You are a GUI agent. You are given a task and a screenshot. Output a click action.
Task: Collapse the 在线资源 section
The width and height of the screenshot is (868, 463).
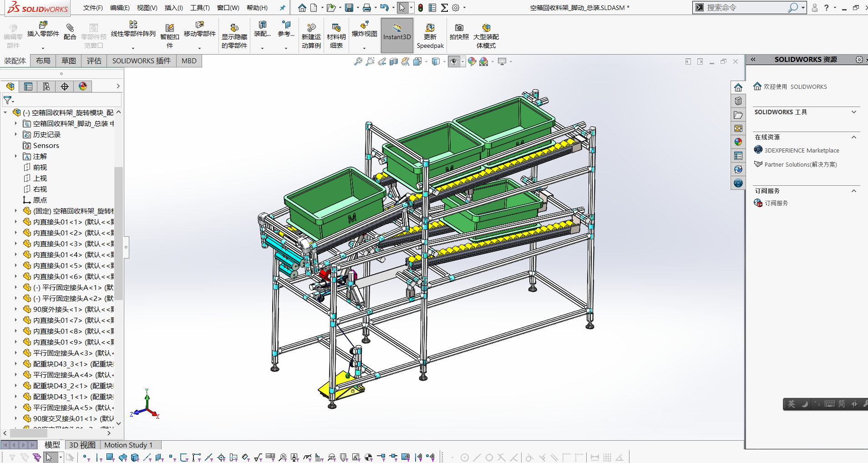[x=854, y=137]
